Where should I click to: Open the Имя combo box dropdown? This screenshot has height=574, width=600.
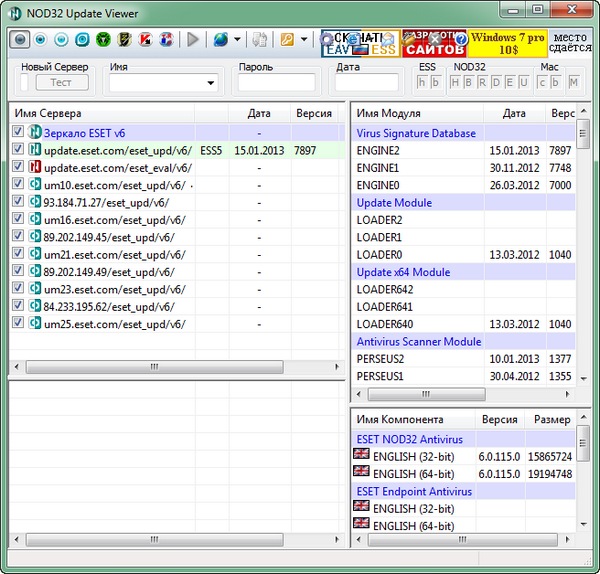[x=210, y=83]
